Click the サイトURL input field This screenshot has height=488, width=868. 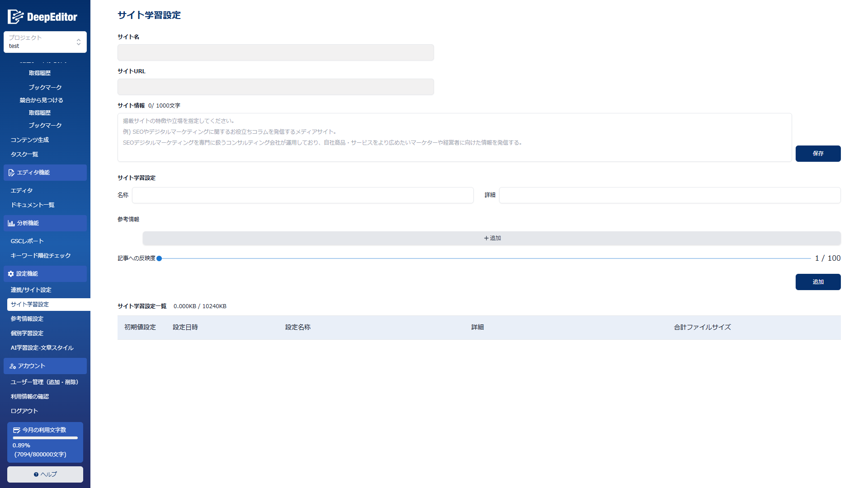(276, 87)
